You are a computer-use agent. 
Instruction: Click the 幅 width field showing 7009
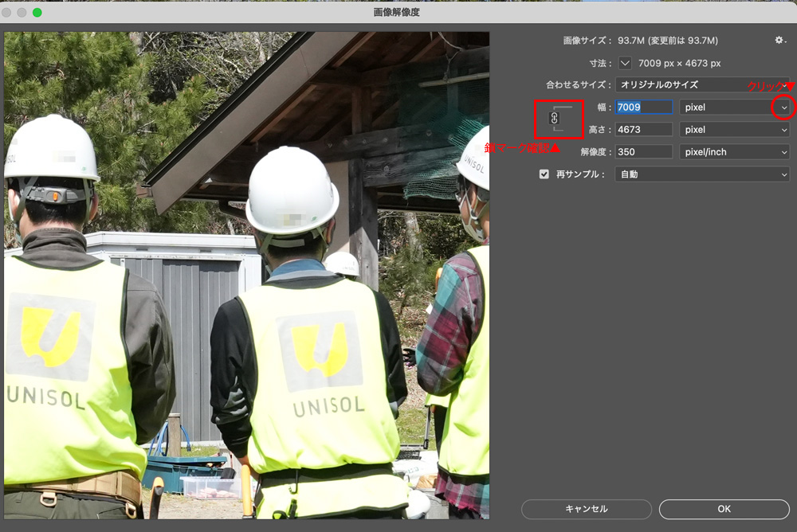click(x=643, y=108)
